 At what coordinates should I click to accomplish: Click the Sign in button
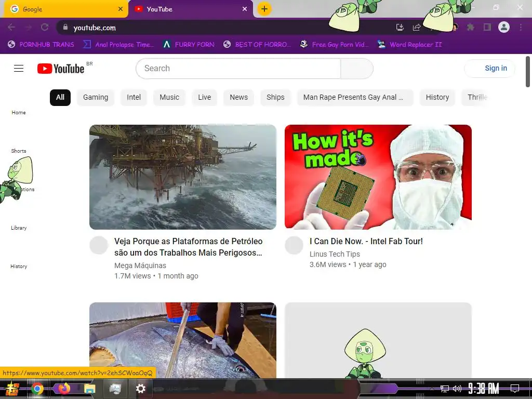489,68
